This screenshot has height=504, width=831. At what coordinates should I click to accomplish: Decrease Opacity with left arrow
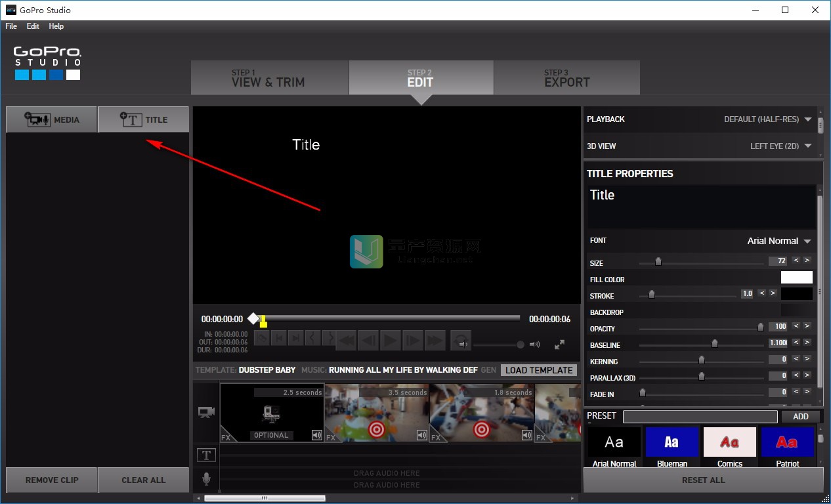click(796, 326)
